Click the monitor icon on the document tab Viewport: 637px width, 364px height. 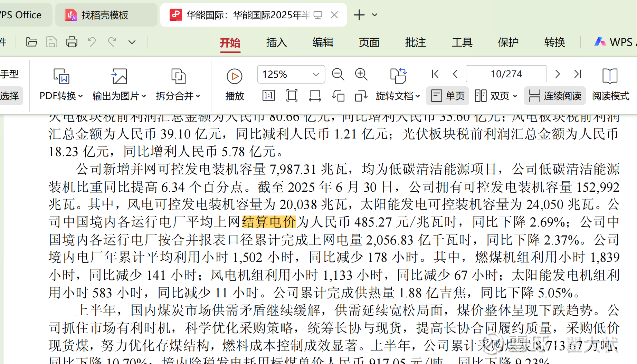pyautogui.click(x=318, y=15)
